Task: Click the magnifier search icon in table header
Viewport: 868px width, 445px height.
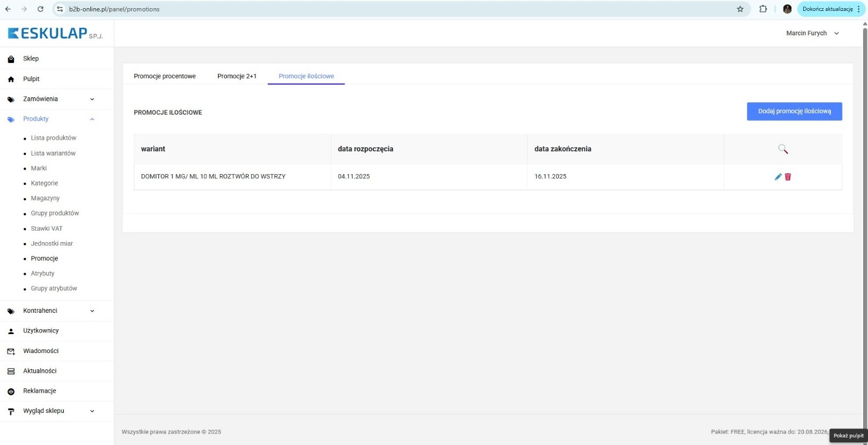Action: click(x=783, y=149)
